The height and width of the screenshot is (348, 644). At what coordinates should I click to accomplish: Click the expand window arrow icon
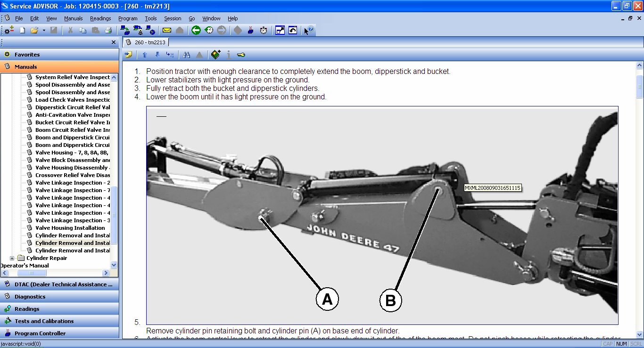[280, 30]
